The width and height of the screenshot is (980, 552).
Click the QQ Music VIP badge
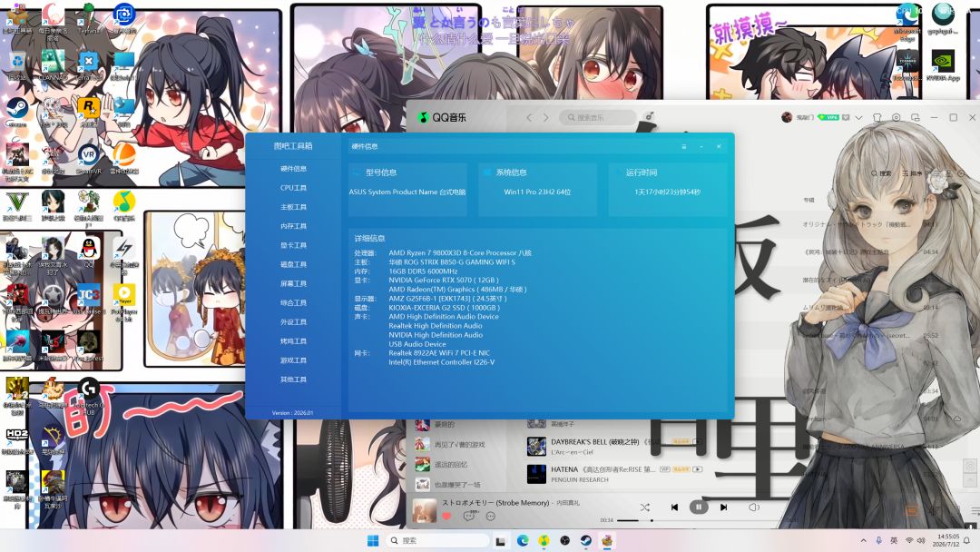click(x=828, y=117)
